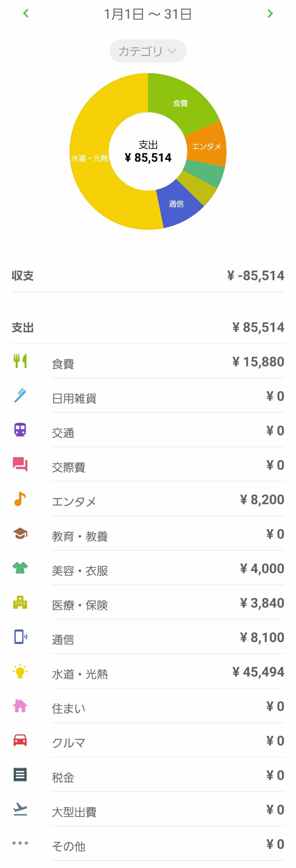Click the airplane 大型出費 icon
The height and width of the screenshot is (868, 296).
point(20,809)
